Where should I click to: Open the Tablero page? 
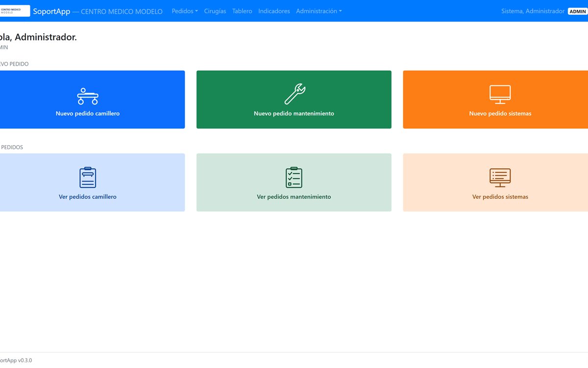(x=242, y=11)
